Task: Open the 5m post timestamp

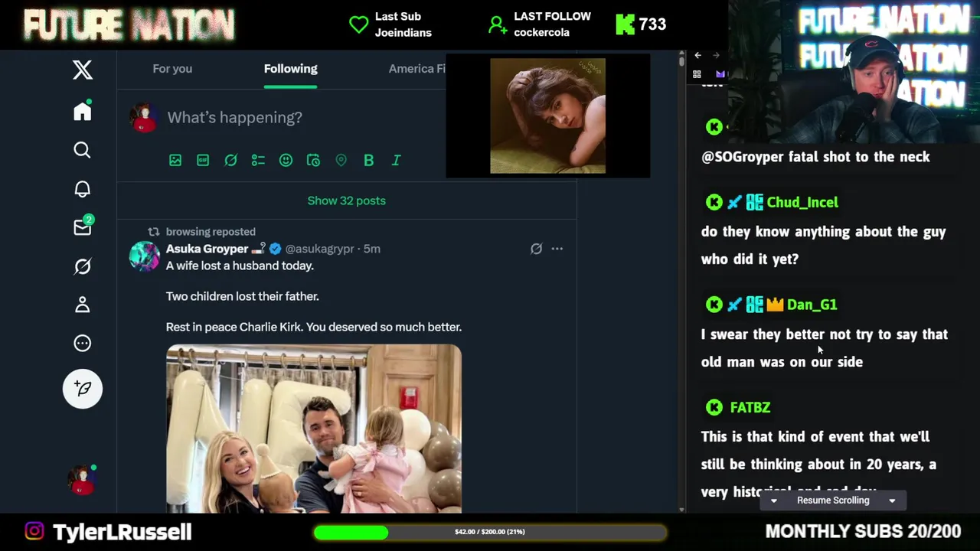Action: 372,249
